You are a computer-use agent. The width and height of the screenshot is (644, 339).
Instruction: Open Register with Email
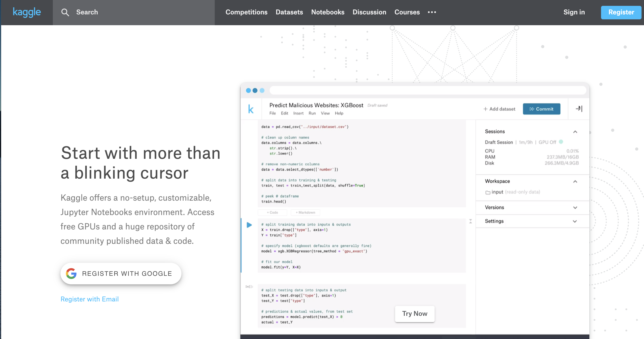coord(89,299)
